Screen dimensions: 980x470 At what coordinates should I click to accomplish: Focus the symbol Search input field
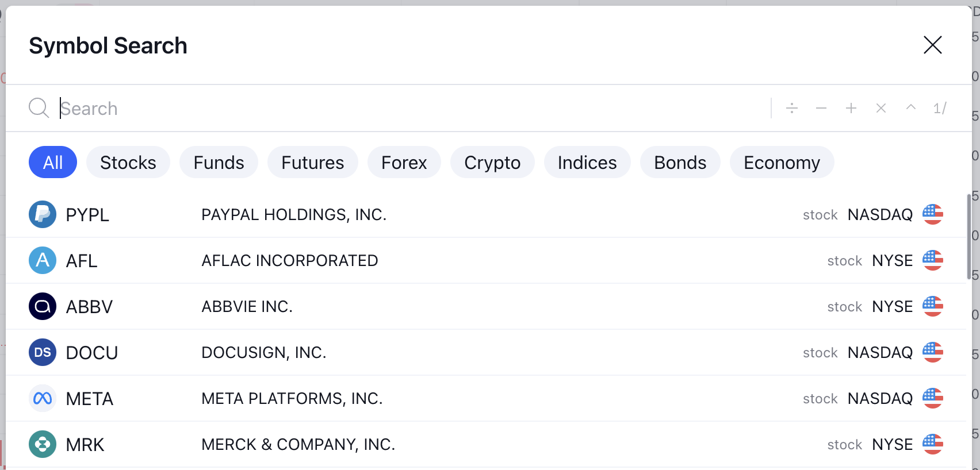click(403, 108)
